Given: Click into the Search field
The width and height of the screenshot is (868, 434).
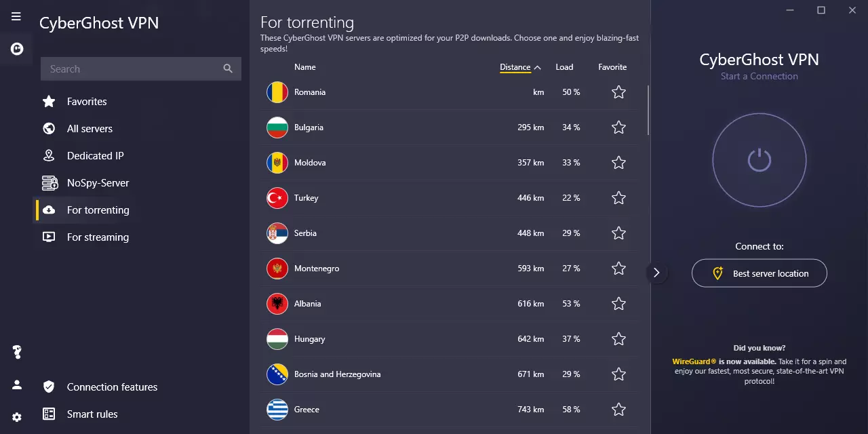Looking at the screenshot, I should [x=132, y=68].
